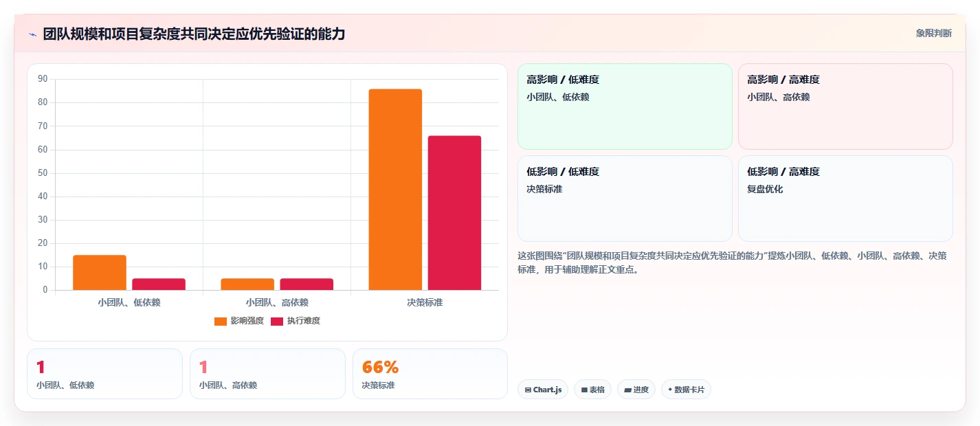
Task: Click the orange bar for 小团队、低依赖
Action: coord(100,272)
